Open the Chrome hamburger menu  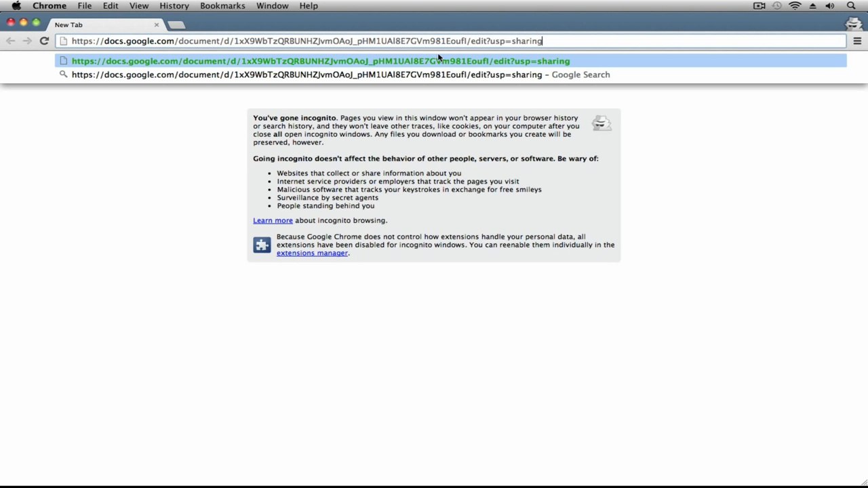point(857,41)
